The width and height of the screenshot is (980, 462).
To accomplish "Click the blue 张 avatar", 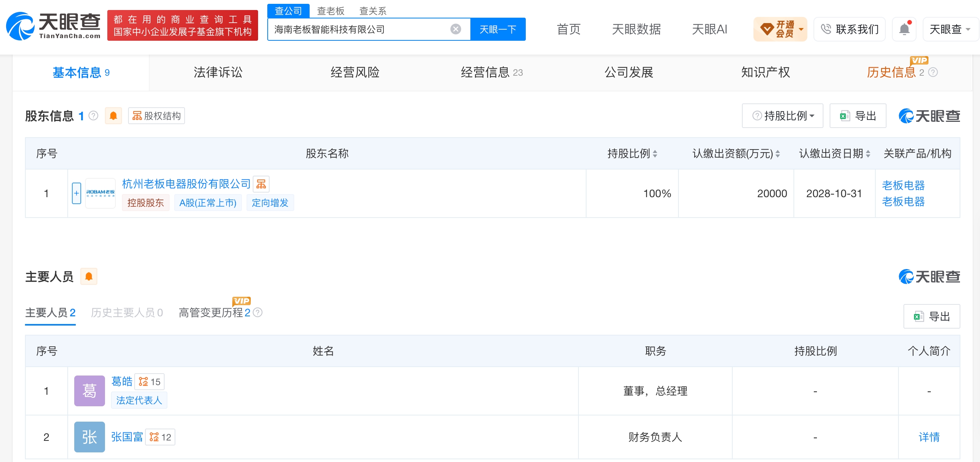I will tap(90, 437).
